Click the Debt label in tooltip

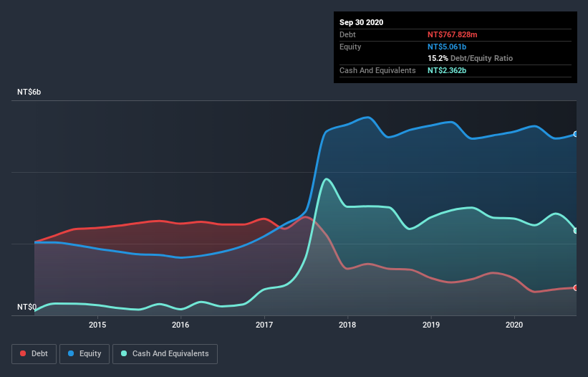[347, 34]
